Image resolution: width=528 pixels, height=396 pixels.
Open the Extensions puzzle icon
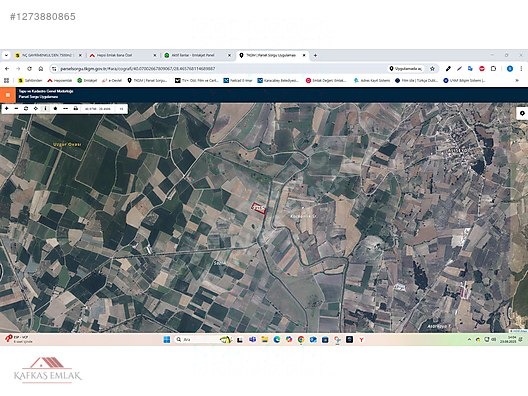click(493, 69)
